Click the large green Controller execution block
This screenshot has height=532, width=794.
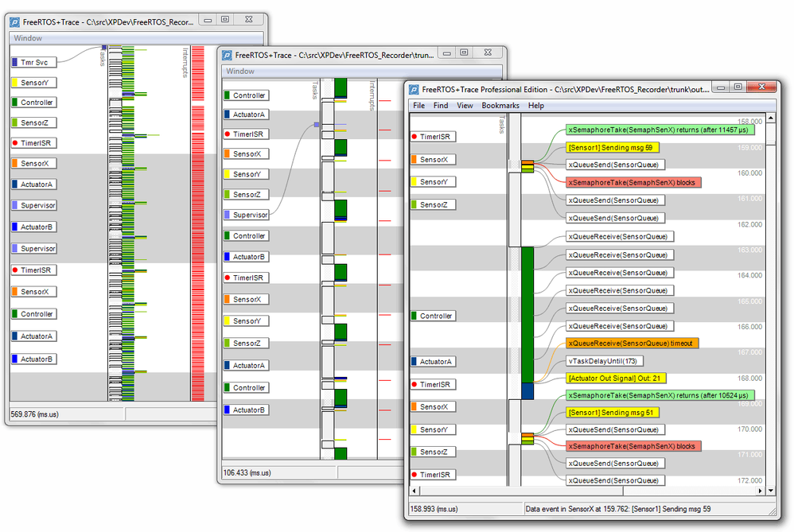click(x=527, y=314)
